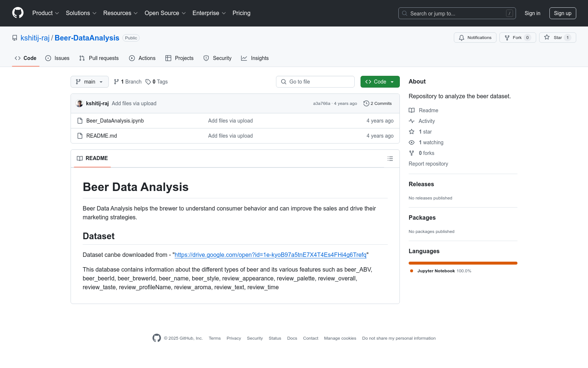Click the Sign up button
The image size is (588, 368).
562,13
